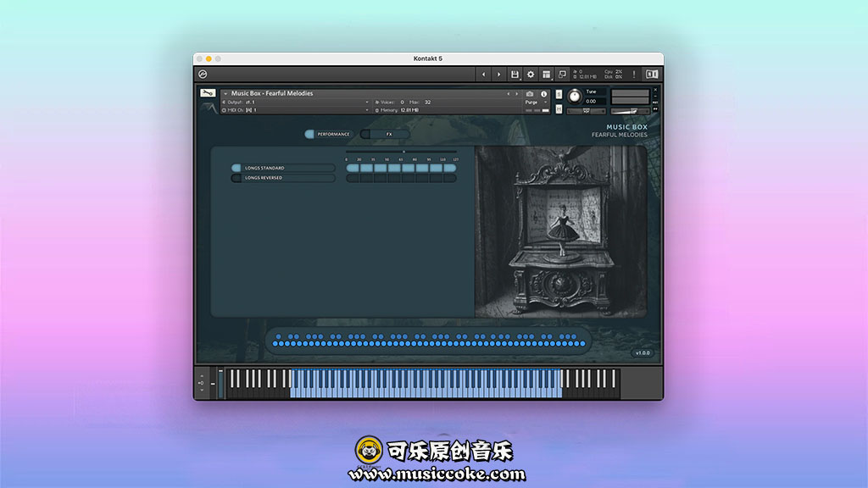This screenshot has width=868, height=488.
Task: Click the Native Instruments logo
Action: pyautogui.click(x=652, y=75)
